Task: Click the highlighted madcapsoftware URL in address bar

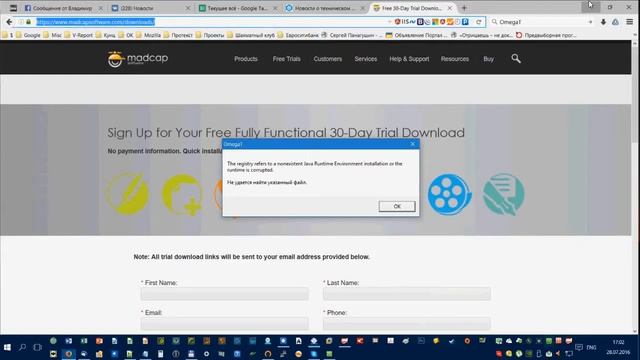Action: 96,22
